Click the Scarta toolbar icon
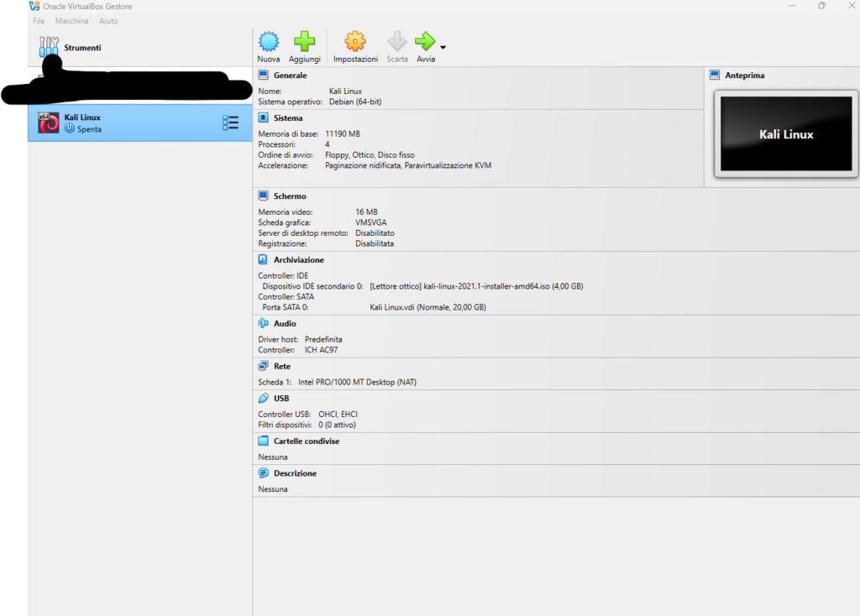The width and height of the screenshot is (860, 616). (x=397, y=42)
